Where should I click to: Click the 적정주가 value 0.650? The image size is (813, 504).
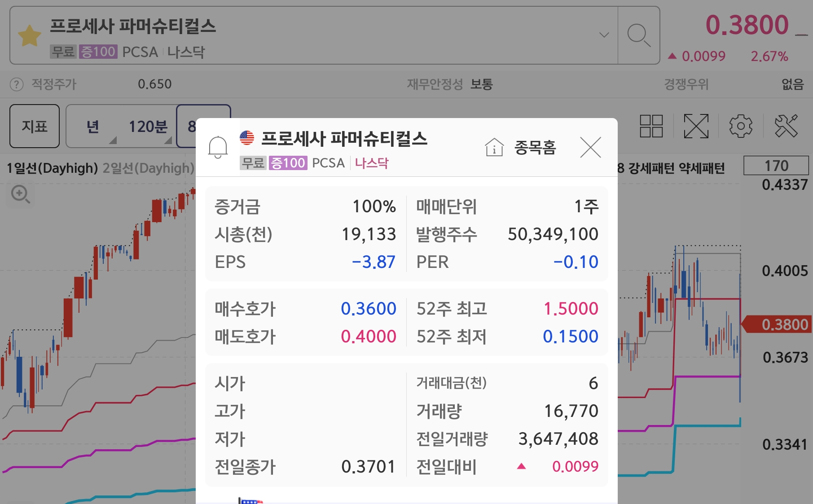pyautogui.click(x=154, y=84)
